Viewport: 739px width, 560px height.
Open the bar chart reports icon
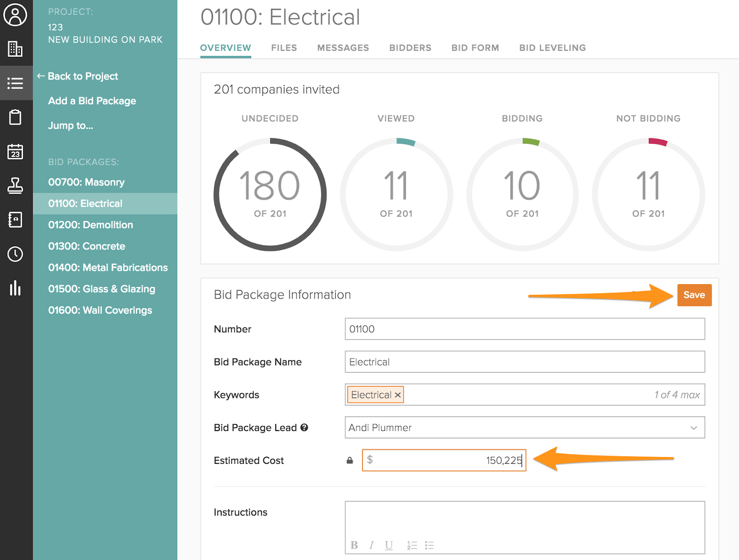click(16, 289)
